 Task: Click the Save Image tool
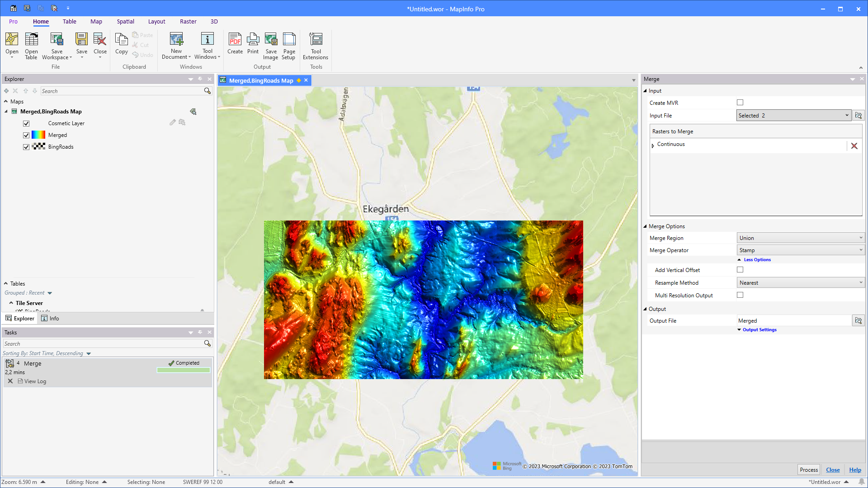point(270,45)
